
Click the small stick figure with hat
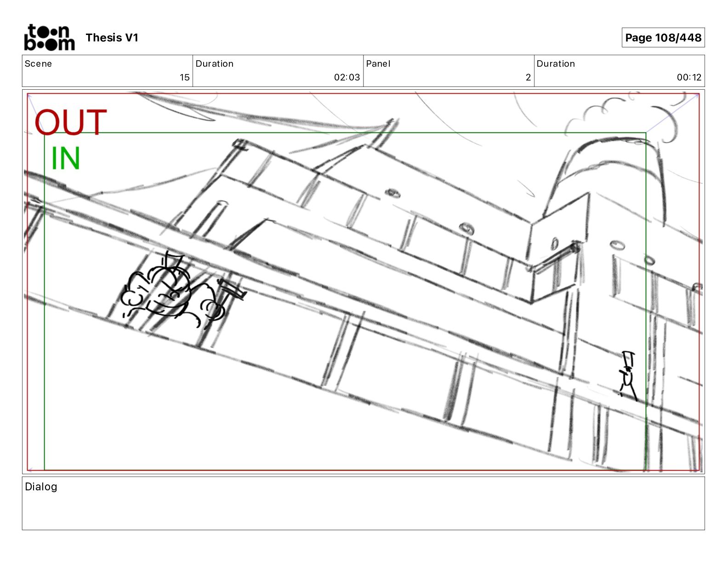[x=628, y=376]
